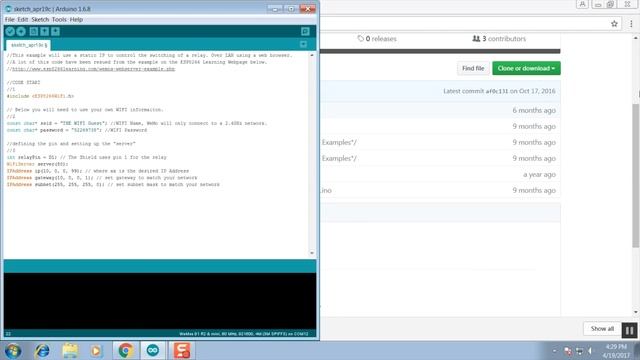Viewport: 640px width, 360px height.
Task: Open the Help menu in Arduino
Action: [76, 19]
